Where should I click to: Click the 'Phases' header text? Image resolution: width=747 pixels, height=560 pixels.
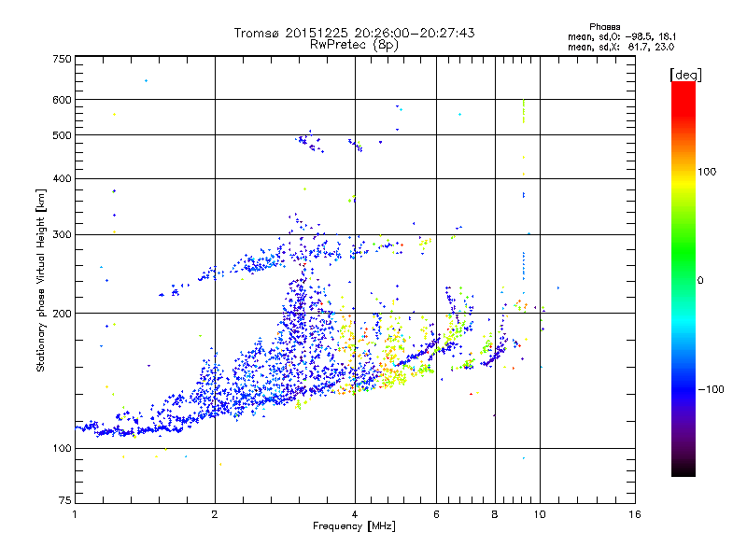click(604, 27)
